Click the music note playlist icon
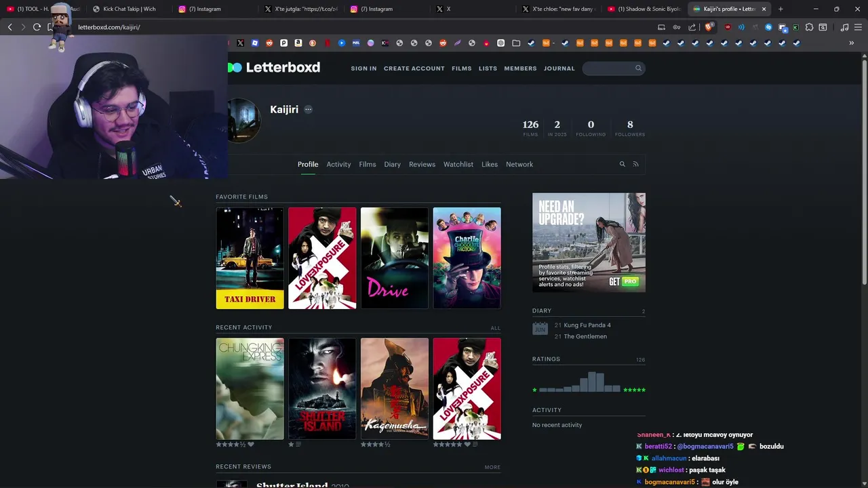The height and width of the screenshot is (488, 868). [x=844, y=27]
